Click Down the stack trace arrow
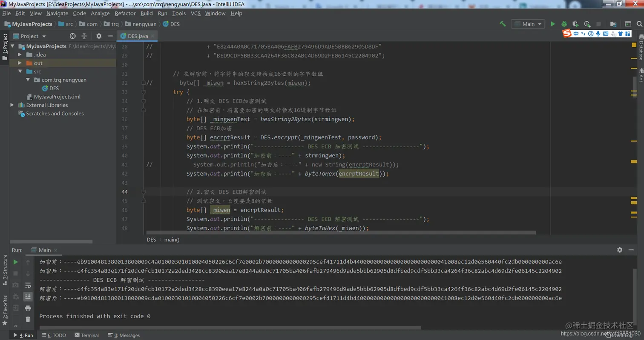 (x=28, y=274)
